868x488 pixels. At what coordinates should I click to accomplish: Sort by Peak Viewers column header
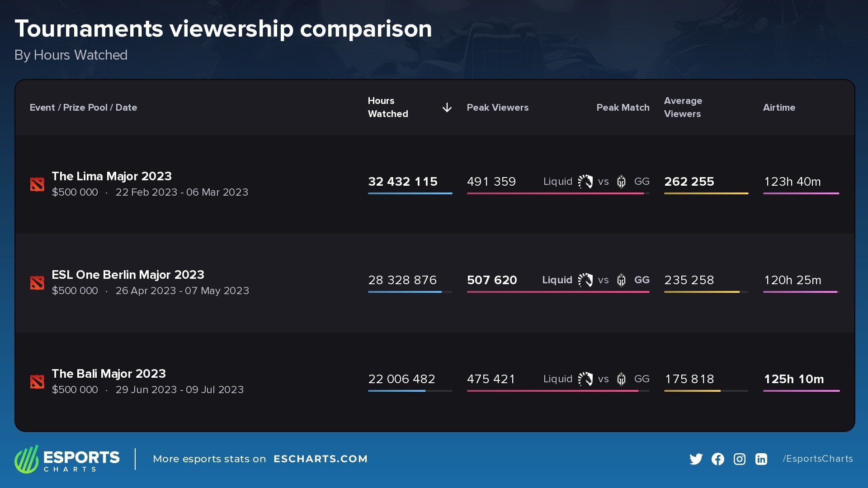[497, 108]
